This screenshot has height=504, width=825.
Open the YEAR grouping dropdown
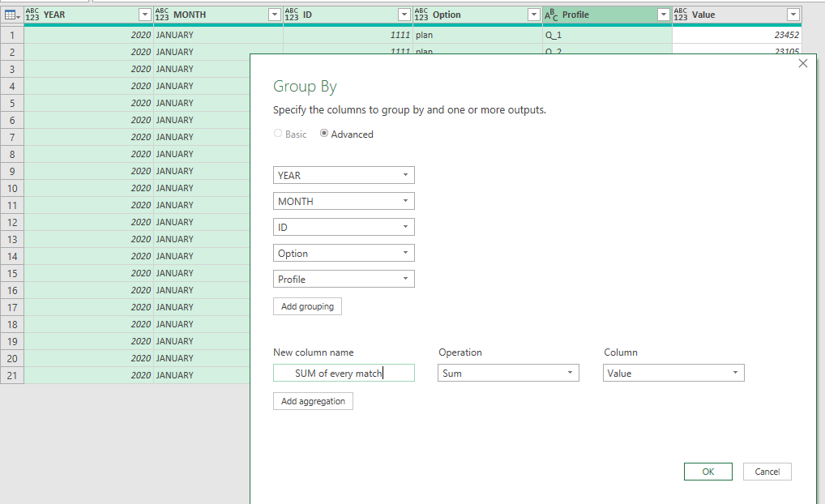[x=344, y=175]
